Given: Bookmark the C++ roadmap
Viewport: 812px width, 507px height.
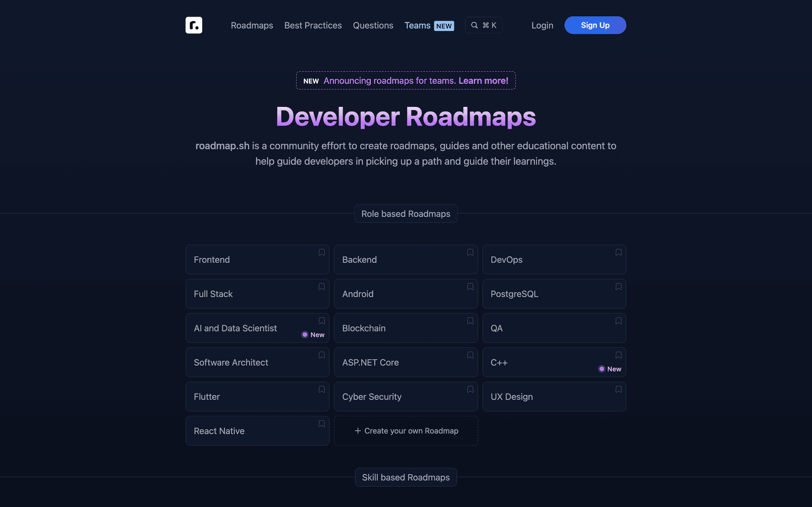Looking at the screenshot, I should pos(618,355).
